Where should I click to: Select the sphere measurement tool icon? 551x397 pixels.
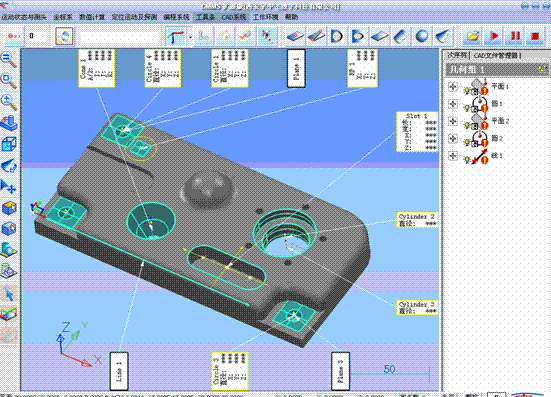tap(422, 36)
